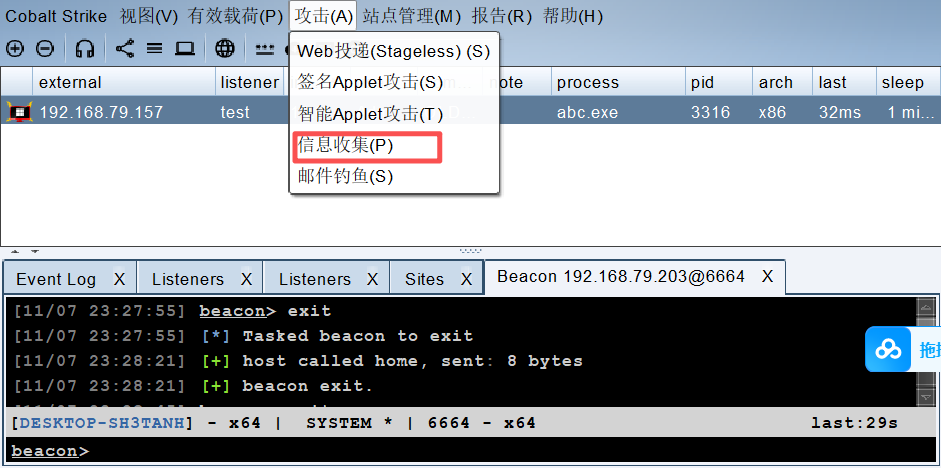Focus the beacon> command input field

(x=469, y=451)
